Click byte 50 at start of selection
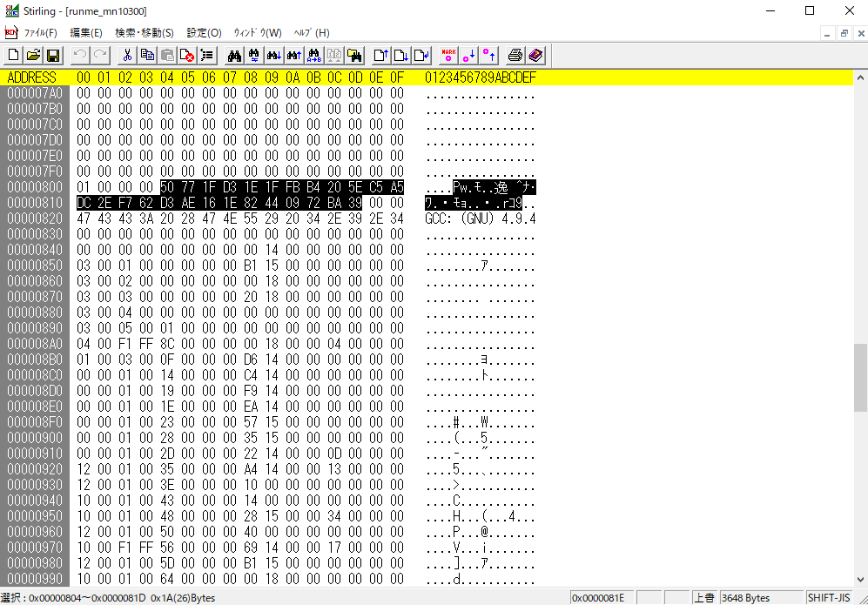Screen dimensions: 868x605 tap(167, 187)
